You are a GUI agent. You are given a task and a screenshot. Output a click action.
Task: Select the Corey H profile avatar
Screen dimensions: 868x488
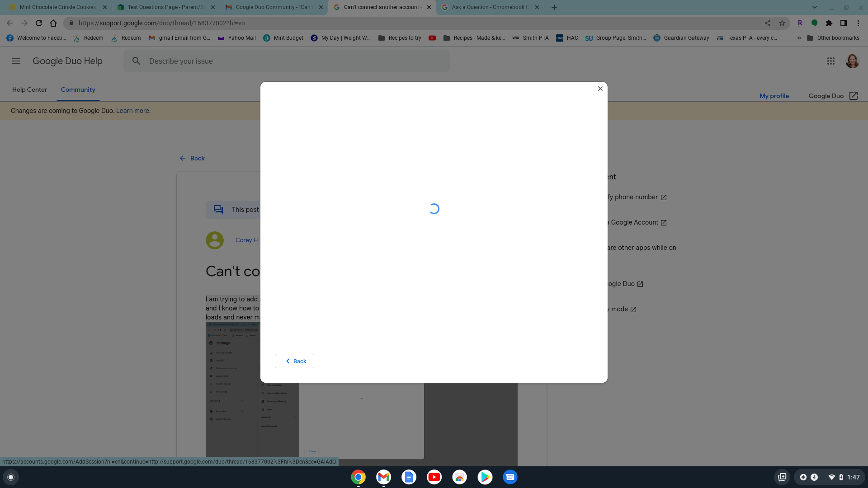click(214, 239)
